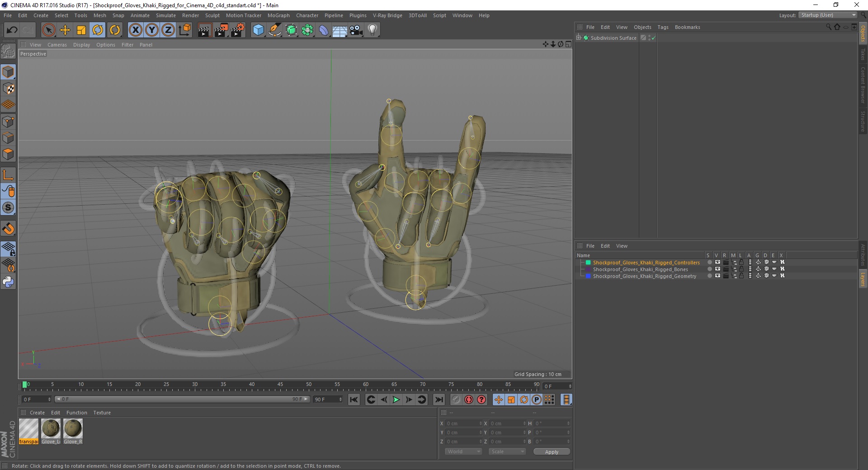This screenshot has height=470, width=868.
Task: Switch to Texture mode checkered cube
Action: [8, 89]
